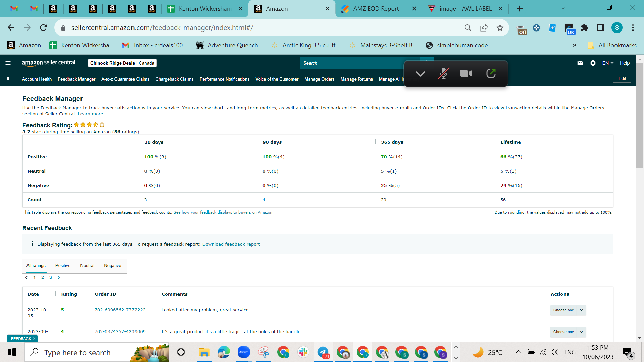Select the Negative feedback tab

coord(113,266)
